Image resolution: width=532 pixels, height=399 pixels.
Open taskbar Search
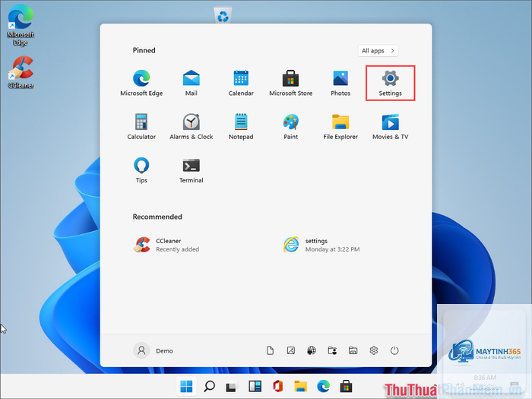[209, 386]
